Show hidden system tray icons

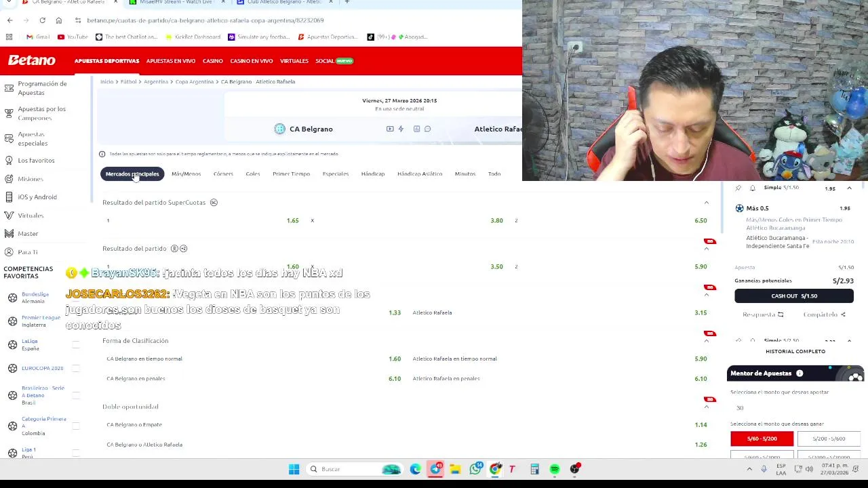[749, 469]
